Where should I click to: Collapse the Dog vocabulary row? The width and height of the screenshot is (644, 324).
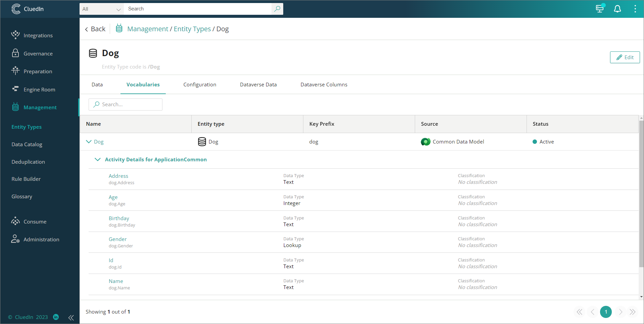click(x=88, y=141)
